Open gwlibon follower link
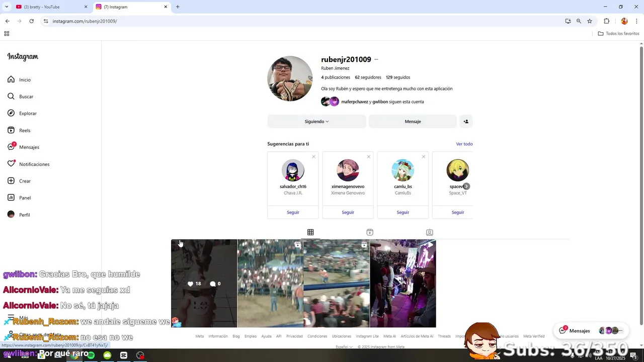644x362 pixels. pyautogui.click(x=380, y=102)
